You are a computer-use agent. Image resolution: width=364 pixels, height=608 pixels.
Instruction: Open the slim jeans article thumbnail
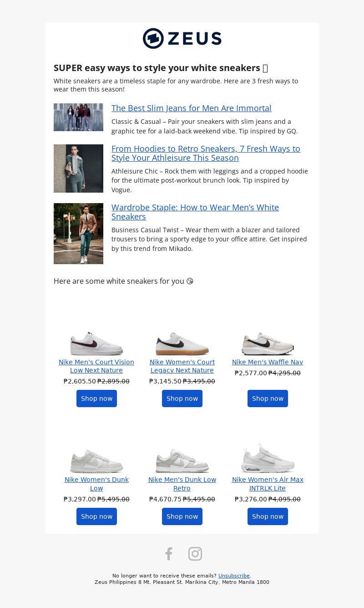(78, 117)
